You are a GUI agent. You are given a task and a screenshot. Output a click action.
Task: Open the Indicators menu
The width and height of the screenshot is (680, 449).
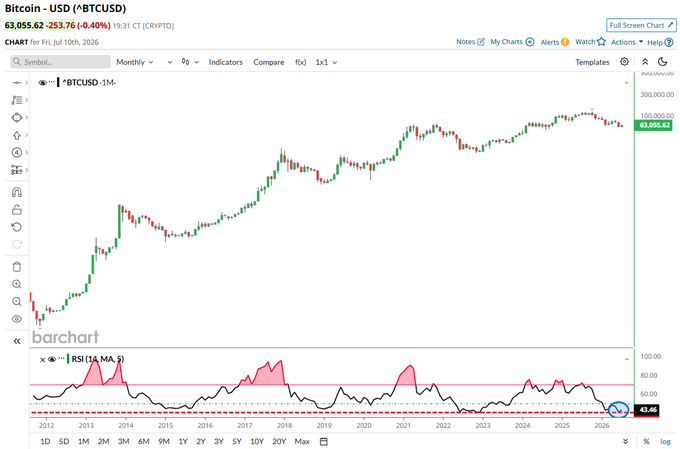pos(226,62)
